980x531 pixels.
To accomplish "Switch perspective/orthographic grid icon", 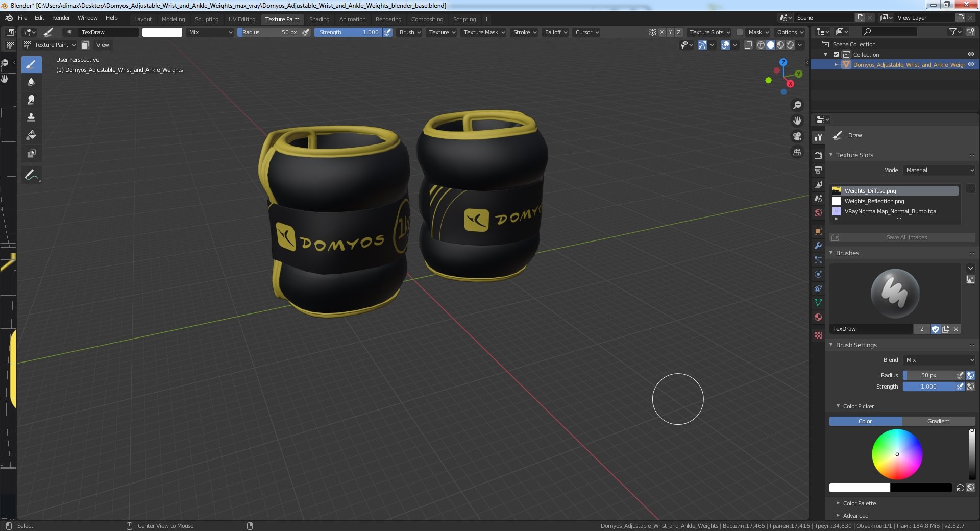I will pyautogui.click(x=797, y=152).
